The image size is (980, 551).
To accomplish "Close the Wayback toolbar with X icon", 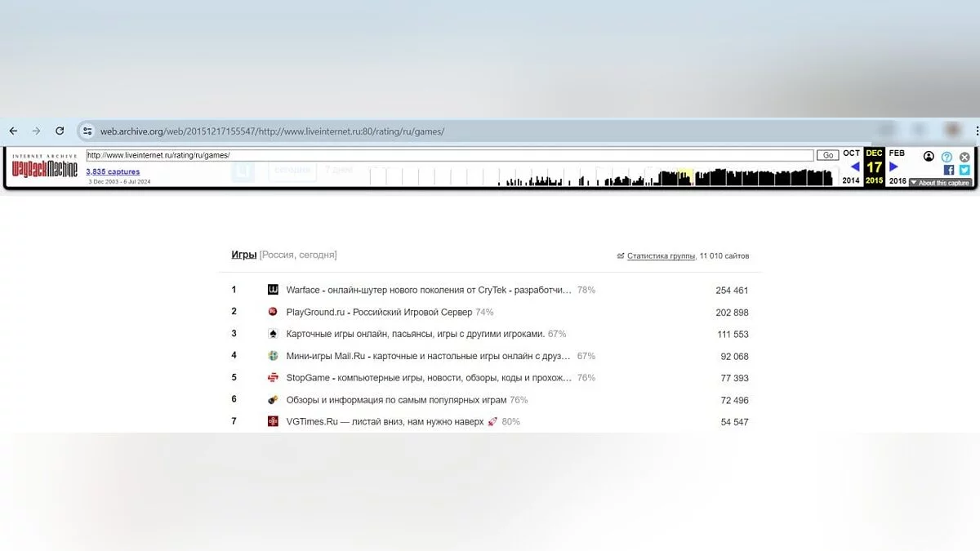I will tap(964, 157).
